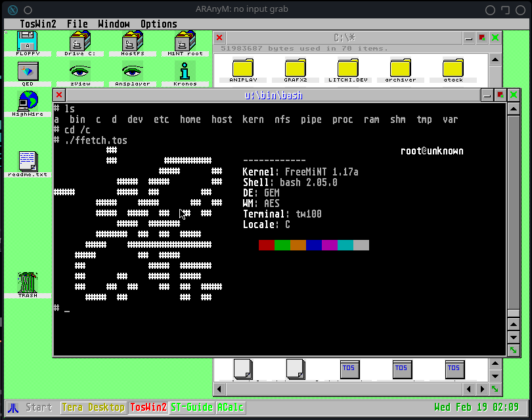Click the cyan color swatch in terminal
This screenshot has height=420, width=532.
click(345, 245)
